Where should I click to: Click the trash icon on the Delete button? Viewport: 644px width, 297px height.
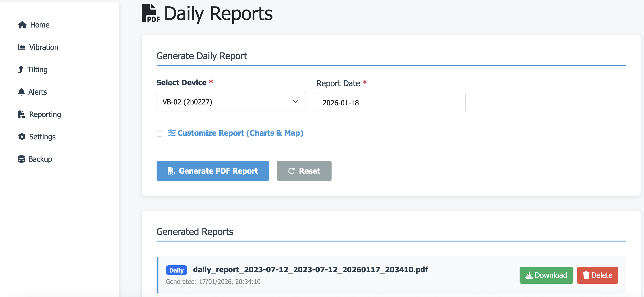click(586, 275)
